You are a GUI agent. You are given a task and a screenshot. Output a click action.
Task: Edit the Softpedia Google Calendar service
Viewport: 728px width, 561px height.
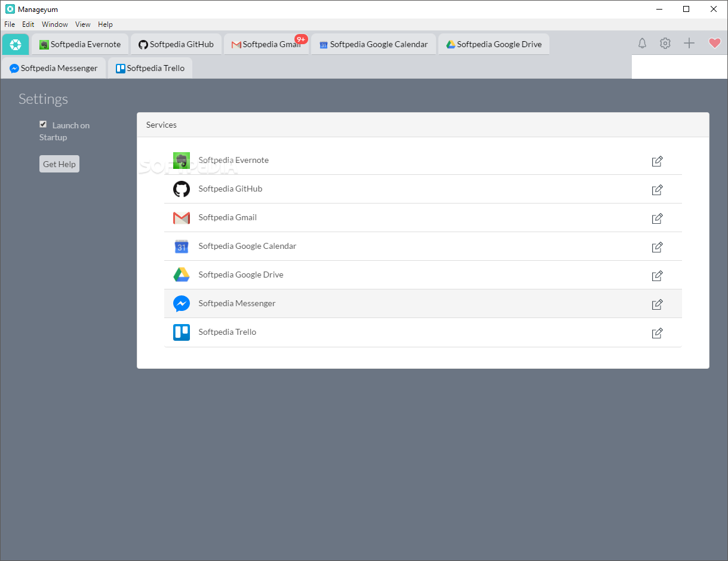(657, 247)
